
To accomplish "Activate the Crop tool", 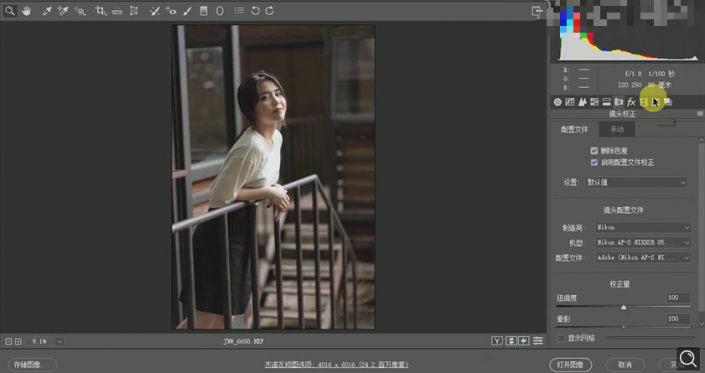I will [100, 11].
